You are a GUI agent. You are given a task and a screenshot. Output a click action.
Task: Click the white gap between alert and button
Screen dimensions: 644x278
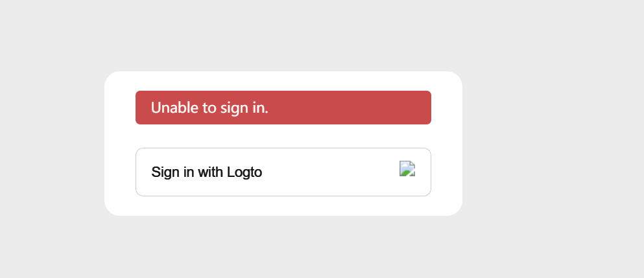(283, 136)
